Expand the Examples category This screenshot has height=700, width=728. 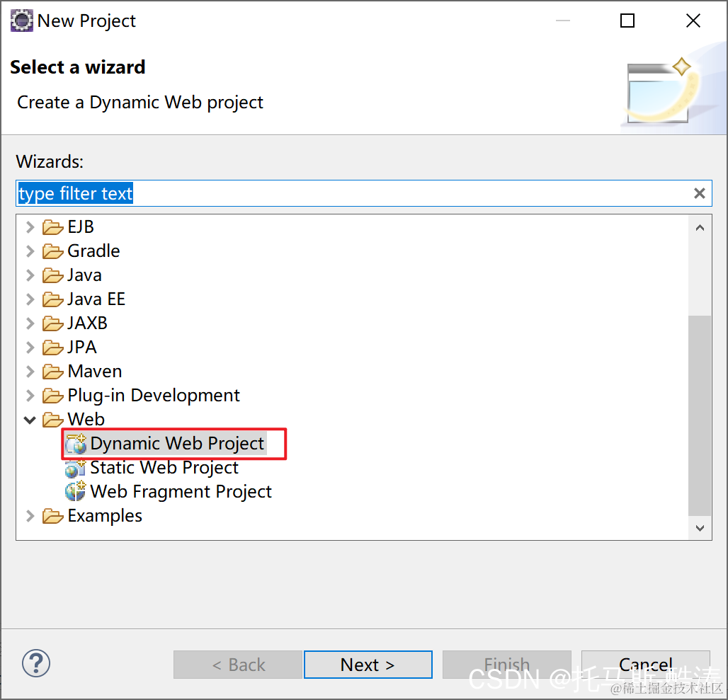[x=30, y=516]
